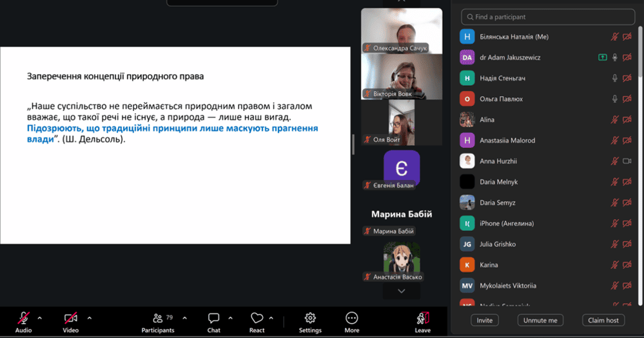
Task: Select Julia Grishko in participant list
Action: click(x=497, y=244)
